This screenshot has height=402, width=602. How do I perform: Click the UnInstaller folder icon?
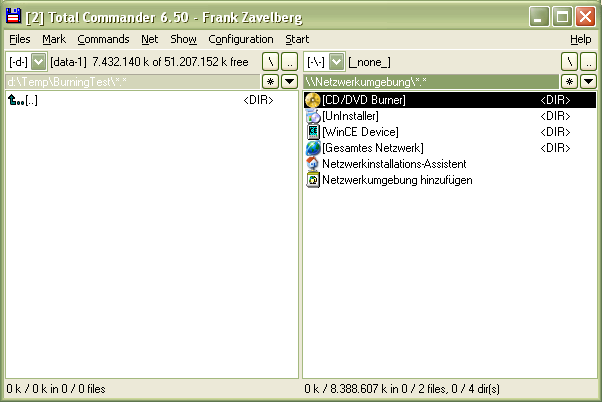click(x=313, y=116)
